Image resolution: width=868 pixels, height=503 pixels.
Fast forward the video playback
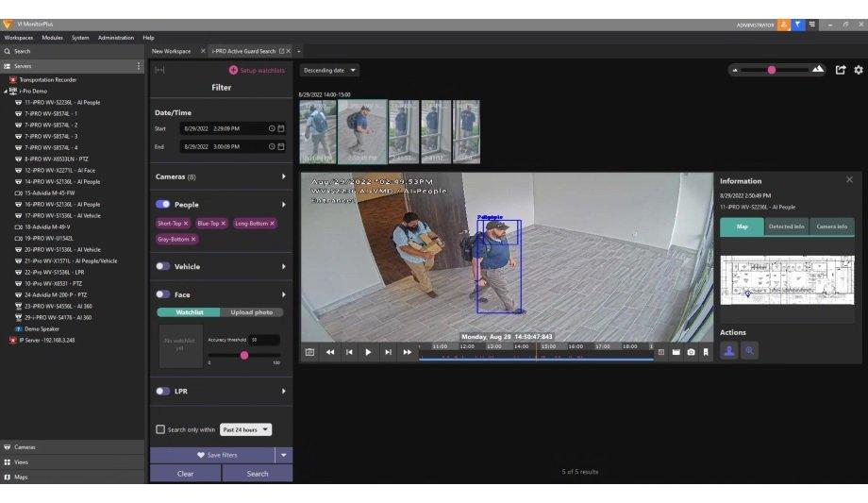click(408, 352)
